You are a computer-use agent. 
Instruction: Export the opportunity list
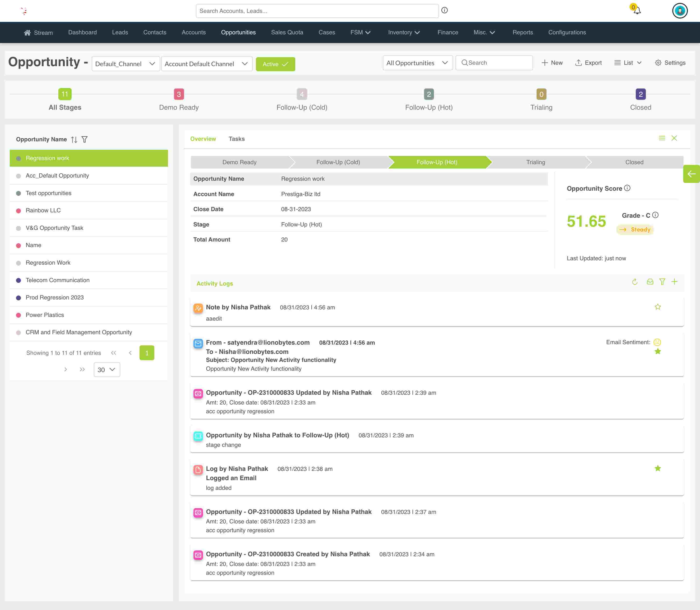tap(588, 63)
